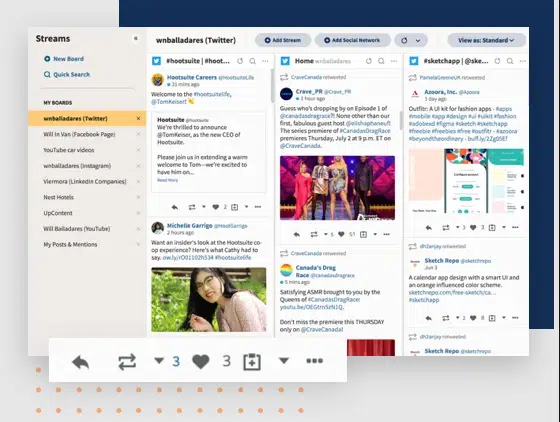Click the enlarged callout reply arrow
The width and height of the screenshot is (560, 422).
coord(80,362)
